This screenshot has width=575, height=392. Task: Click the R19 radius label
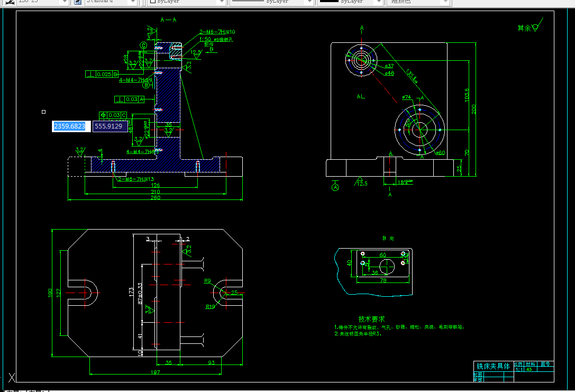210,306
